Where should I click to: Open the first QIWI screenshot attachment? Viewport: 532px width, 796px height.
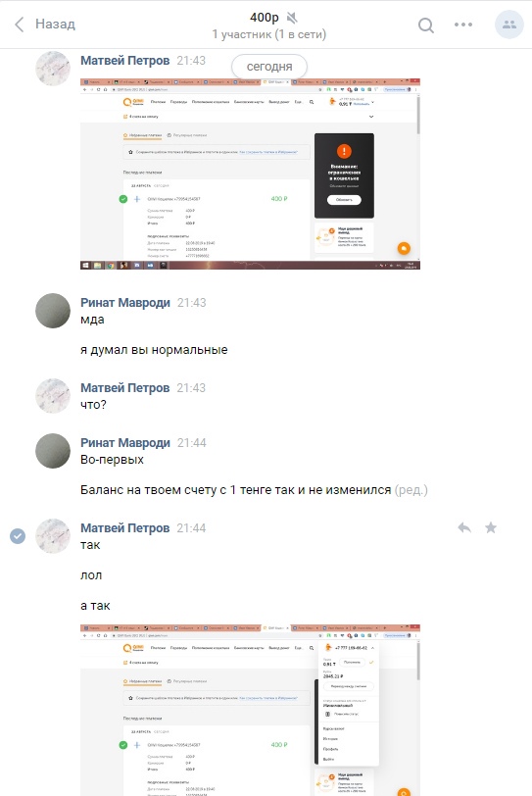(x=250, y=174)
